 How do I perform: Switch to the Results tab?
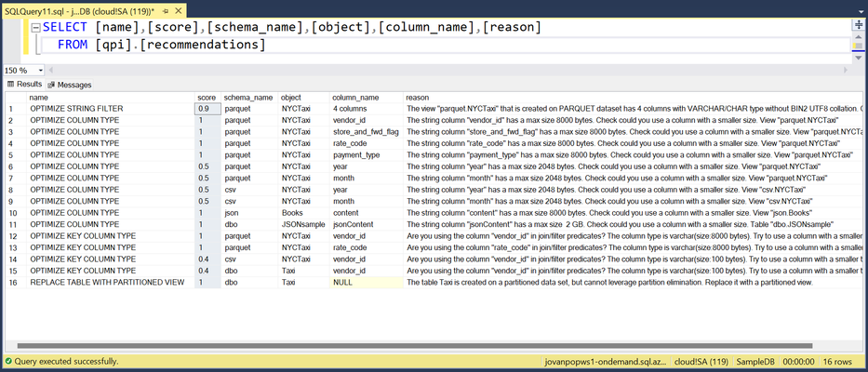coord(24,84)
